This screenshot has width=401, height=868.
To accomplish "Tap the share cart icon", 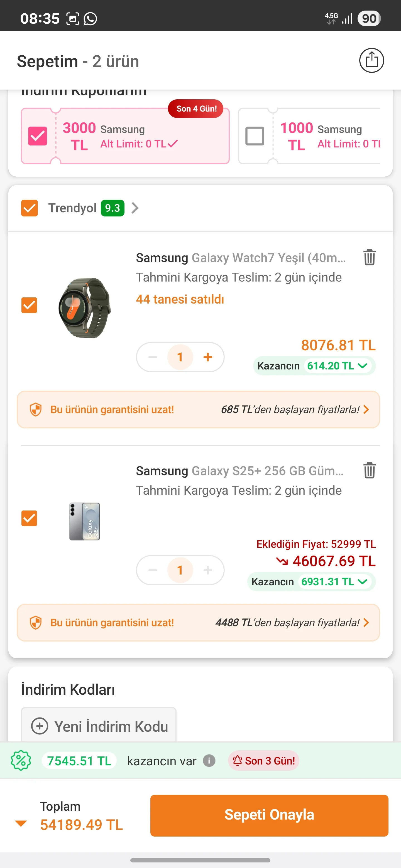I will point(371,61).
